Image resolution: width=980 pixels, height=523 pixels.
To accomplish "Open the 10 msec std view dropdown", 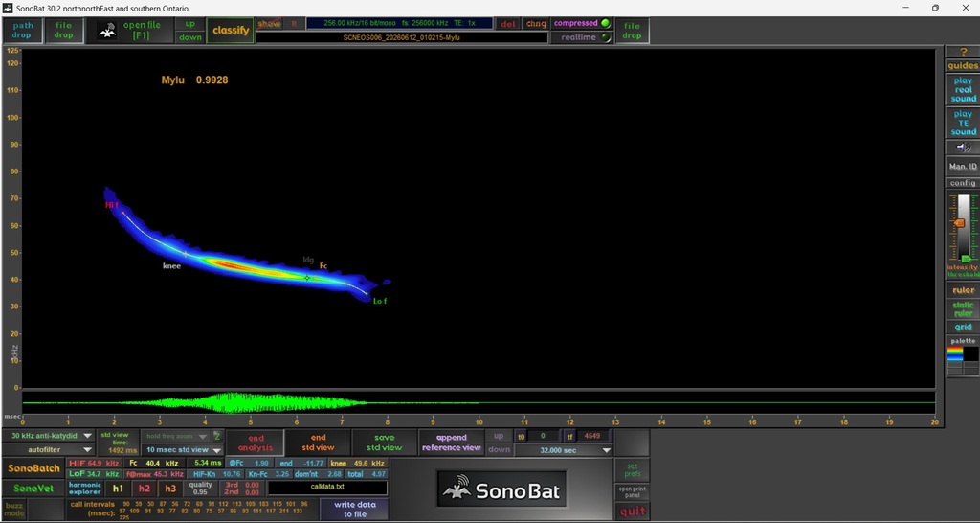I will [x=183, y=450].
